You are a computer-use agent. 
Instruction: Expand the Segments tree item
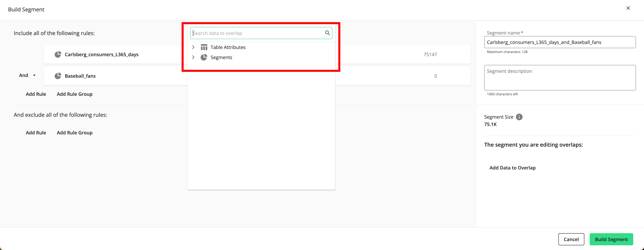[193, 57]
